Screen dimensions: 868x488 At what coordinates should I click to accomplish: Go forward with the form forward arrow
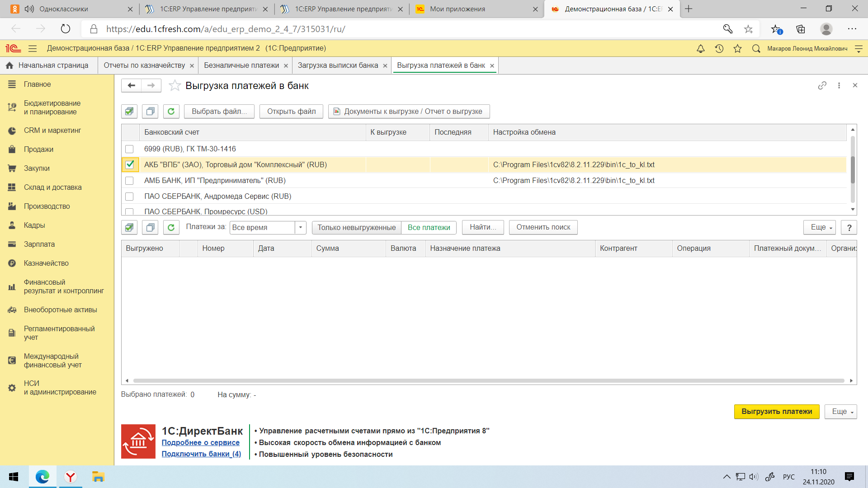(x=151, y=85)
